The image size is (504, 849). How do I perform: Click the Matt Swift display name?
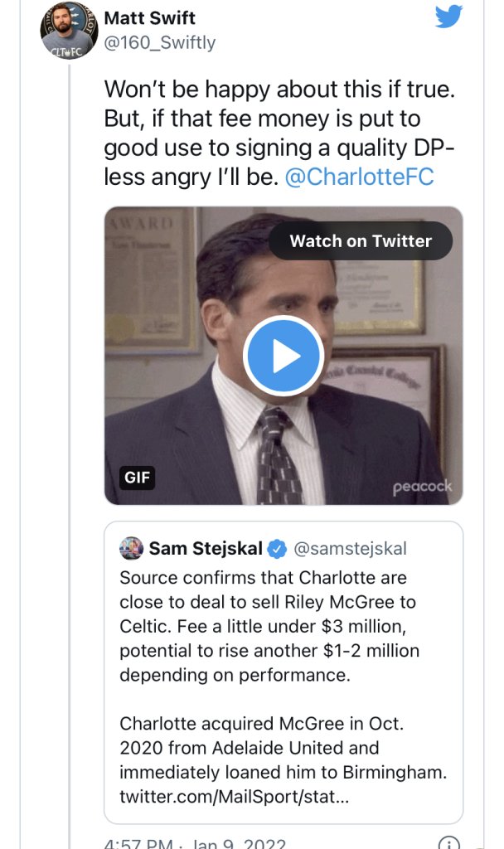coord(149,18)
